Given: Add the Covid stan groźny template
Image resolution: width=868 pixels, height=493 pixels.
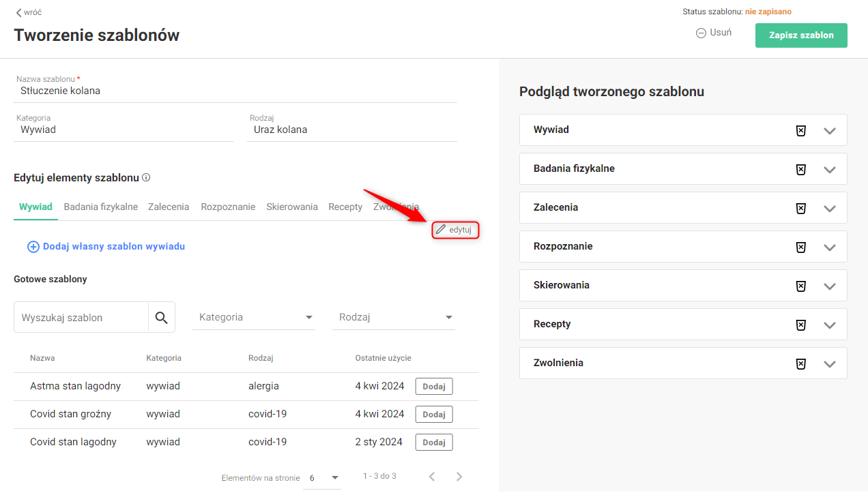Looking at the screenshot, I should 434,415.
